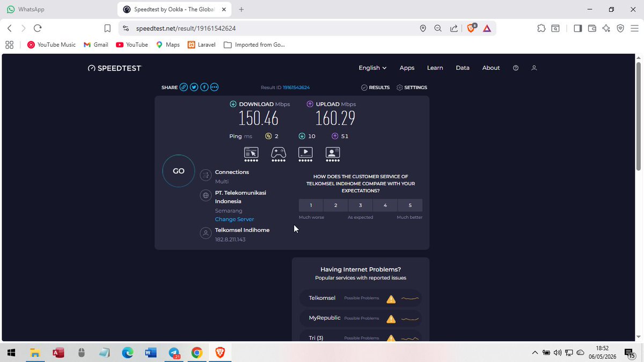
Task: Share result on Facebook icon
Action: tap(204, 87)
